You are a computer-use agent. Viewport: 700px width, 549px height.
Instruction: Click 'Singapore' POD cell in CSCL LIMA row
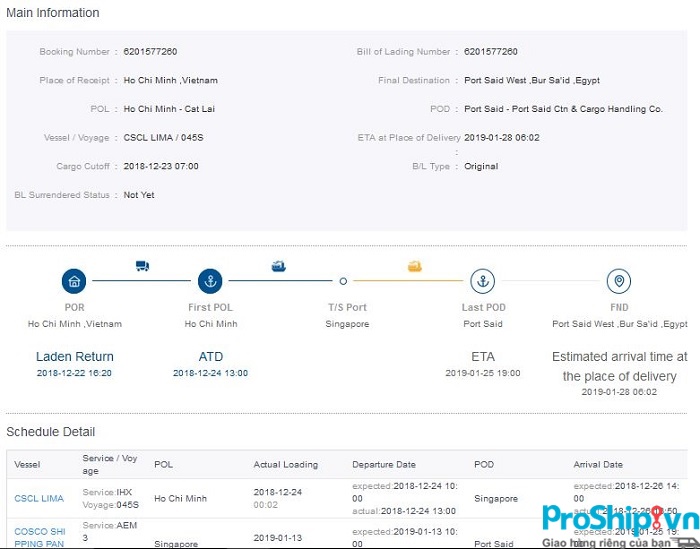point(496,499)
